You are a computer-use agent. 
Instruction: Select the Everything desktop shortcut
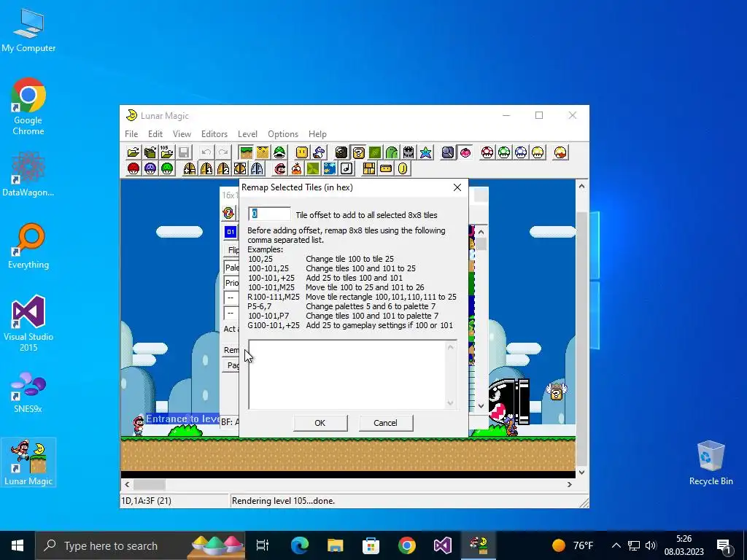[28, 246]
